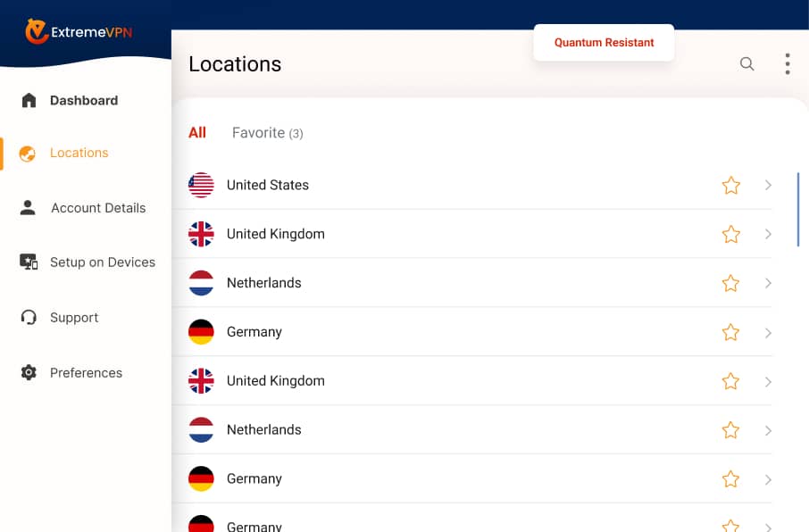Go to Locations in the sidebar
The image size is (809, 532).
tap(79, 153)
